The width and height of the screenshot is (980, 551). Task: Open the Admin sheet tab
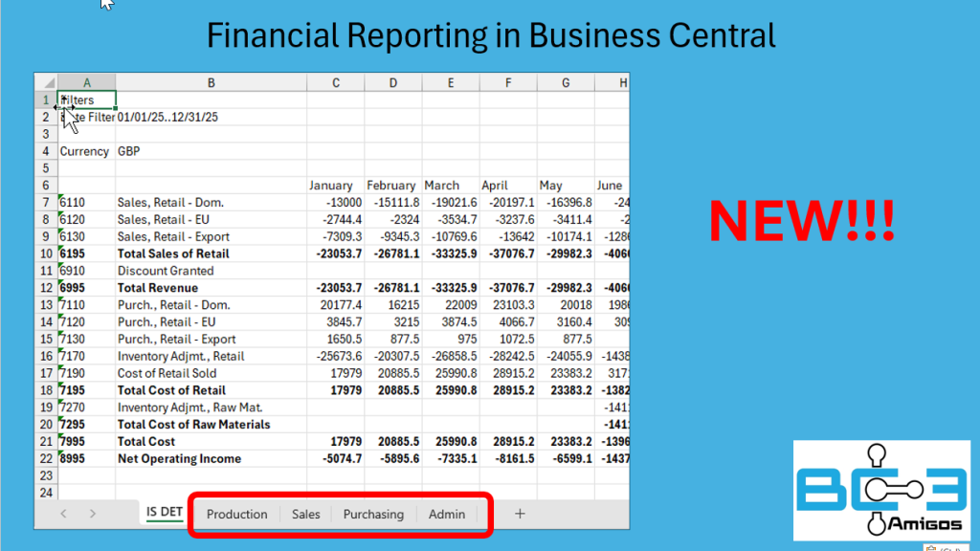(x=446, y=514)
